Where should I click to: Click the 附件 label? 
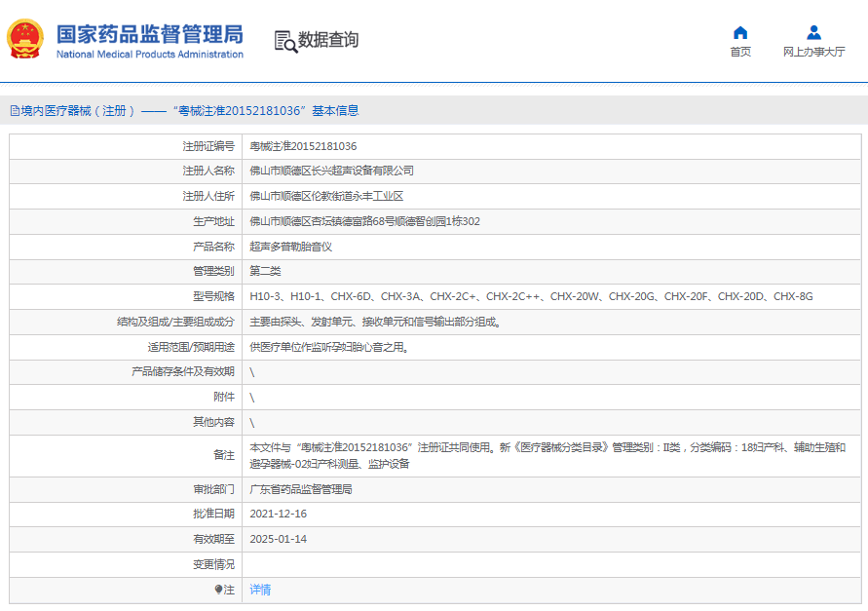click(x=224, y=397)
